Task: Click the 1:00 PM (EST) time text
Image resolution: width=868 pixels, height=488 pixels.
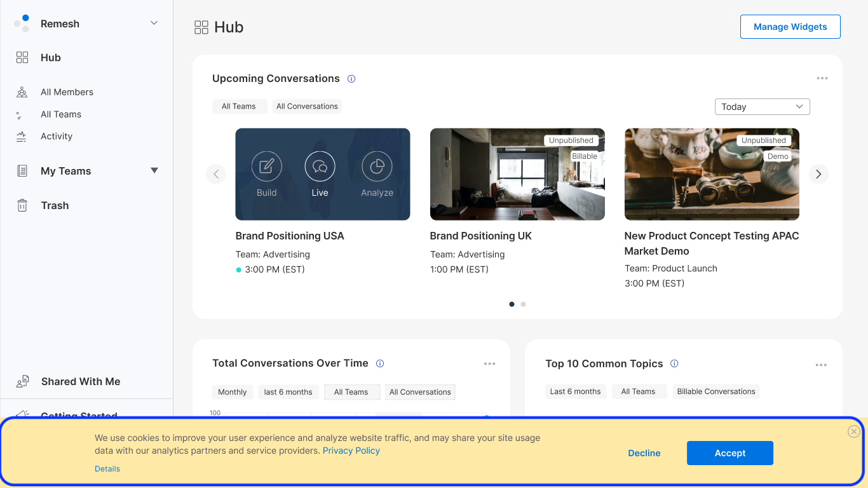Action: pyautogui.click(x=459, y=269)
